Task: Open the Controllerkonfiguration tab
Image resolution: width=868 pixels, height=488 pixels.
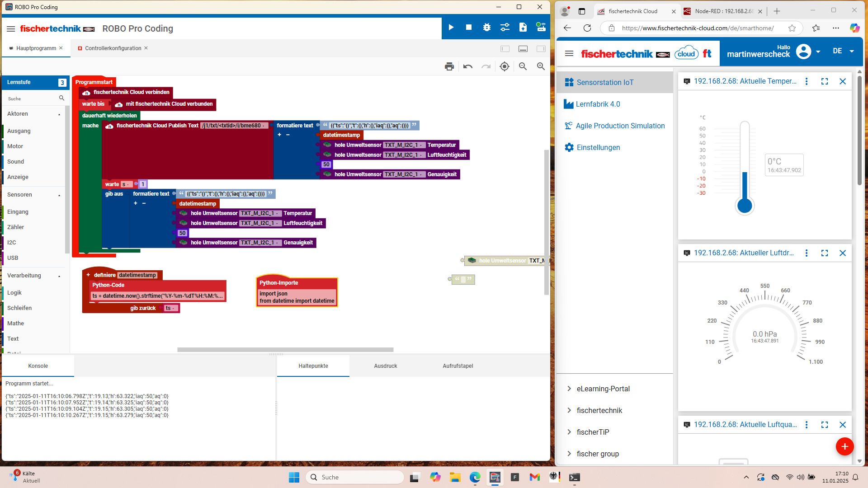Action: pos(113,48)
